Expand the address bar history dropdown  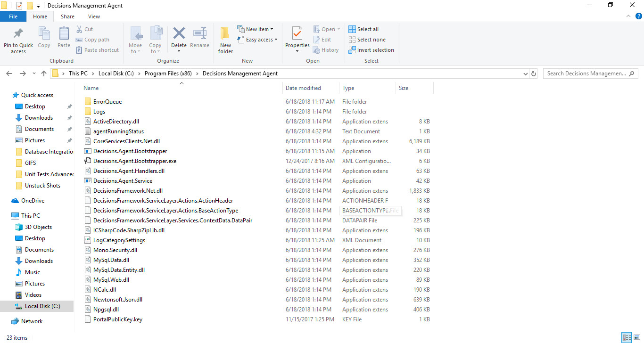[x=526, y=73]
